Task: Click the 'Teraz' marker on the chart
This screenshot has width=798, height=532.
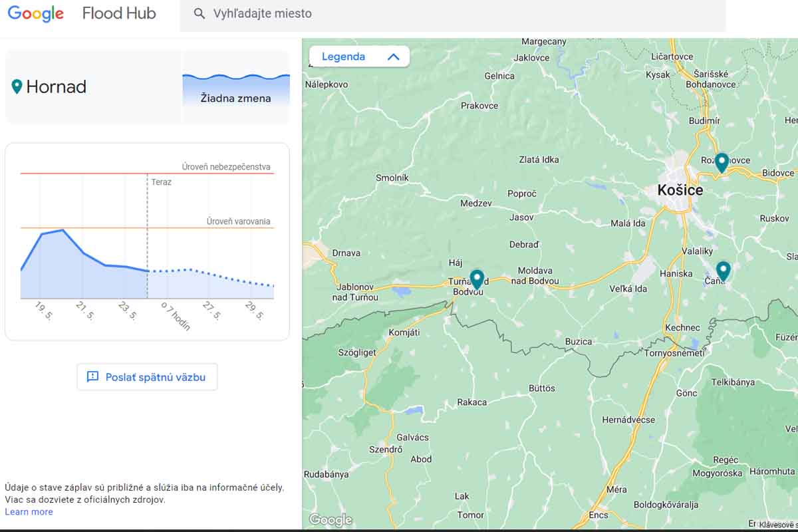Action: click(x=161, y=182)
